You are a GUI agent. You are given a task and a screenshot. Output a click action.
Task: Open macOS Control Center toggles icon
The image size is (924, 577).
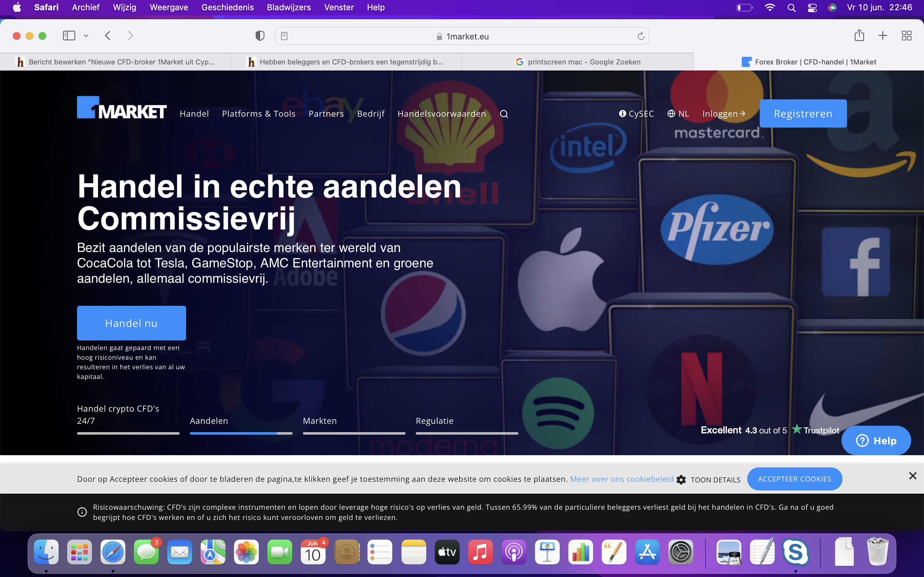[812, 7]
